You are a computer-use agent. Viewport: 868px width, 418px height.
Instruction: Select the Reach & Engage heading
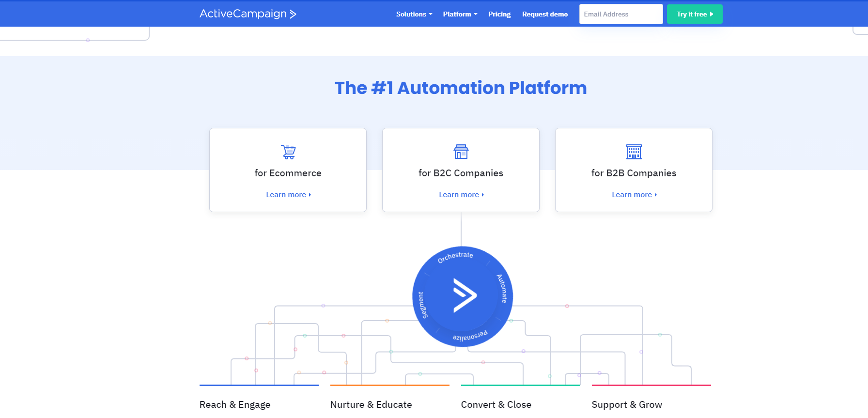click(235, 404)
